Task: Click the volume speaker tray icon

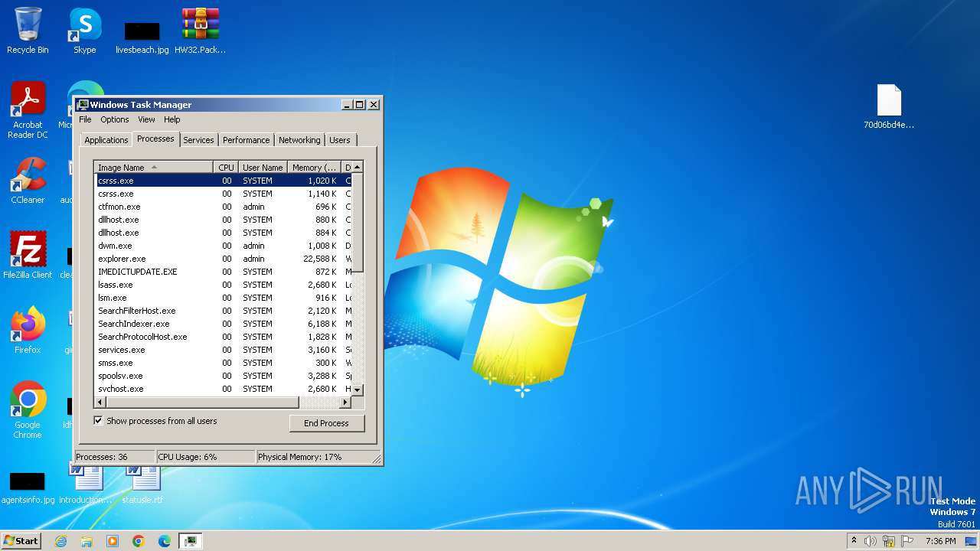Action: coord(871,541)
